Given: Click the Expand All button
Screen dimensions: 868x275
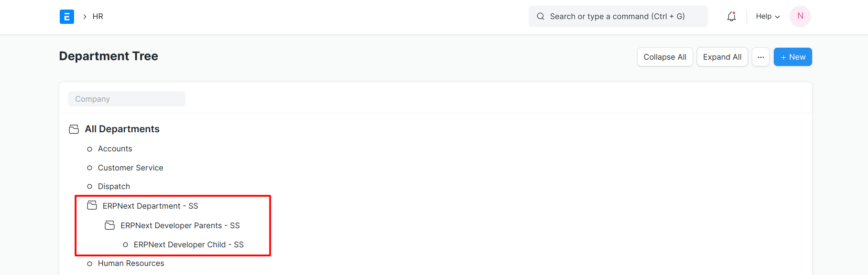Looking at the screenshot, I should [x=722, y=57].
